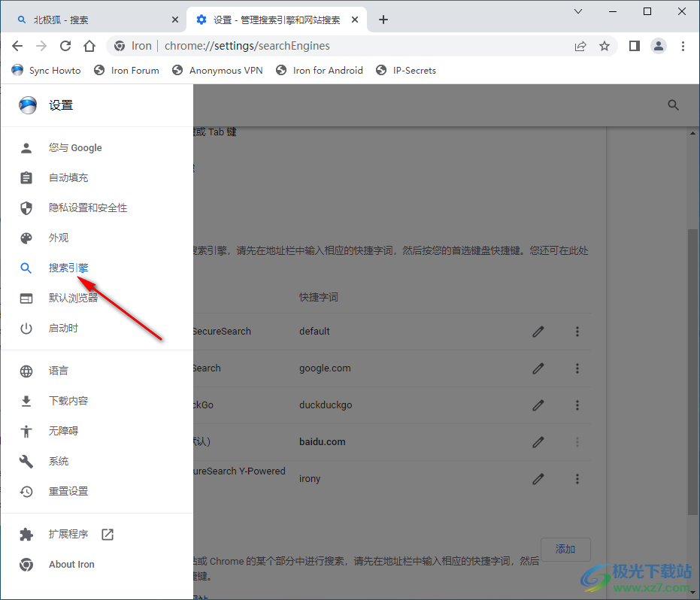Open a new tab with the plus button
Image resolution: width=700 pixels, height=600 pixels.
click(x=383, y=20)
